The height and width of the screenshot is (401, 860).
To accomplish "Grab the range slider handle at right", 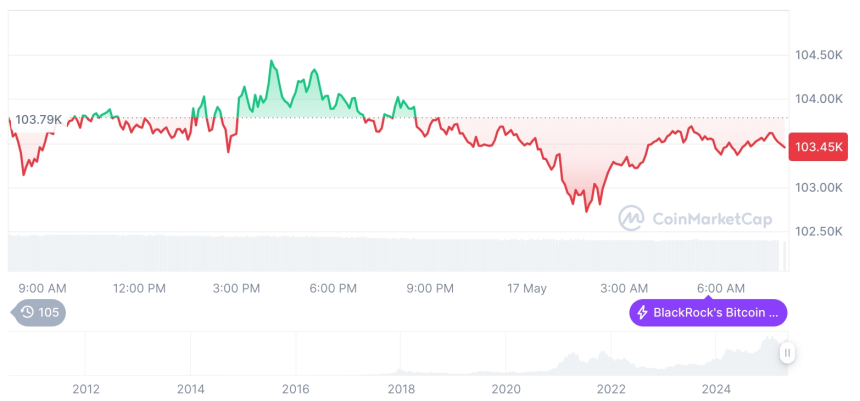I will click(788, 353).
